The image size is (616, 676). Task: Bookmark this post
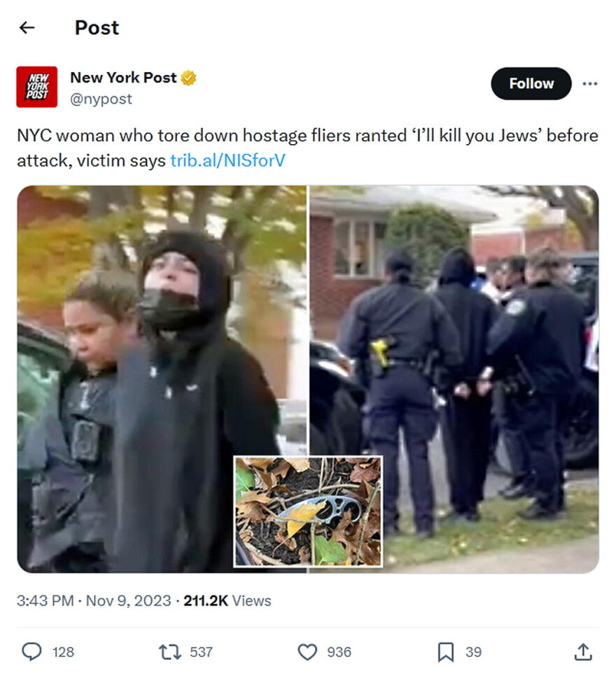pyautogui.click(x=446, y=652)
